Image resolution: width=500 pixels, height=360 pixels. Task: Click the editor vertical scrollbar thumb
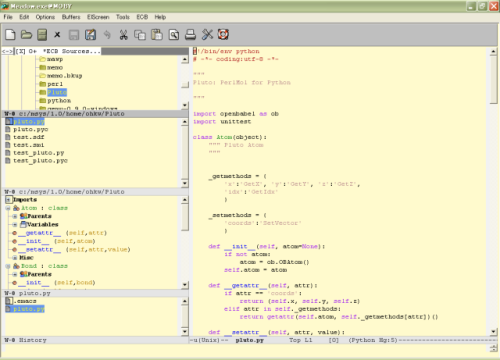pyautogui.click(x=494, y=79)
